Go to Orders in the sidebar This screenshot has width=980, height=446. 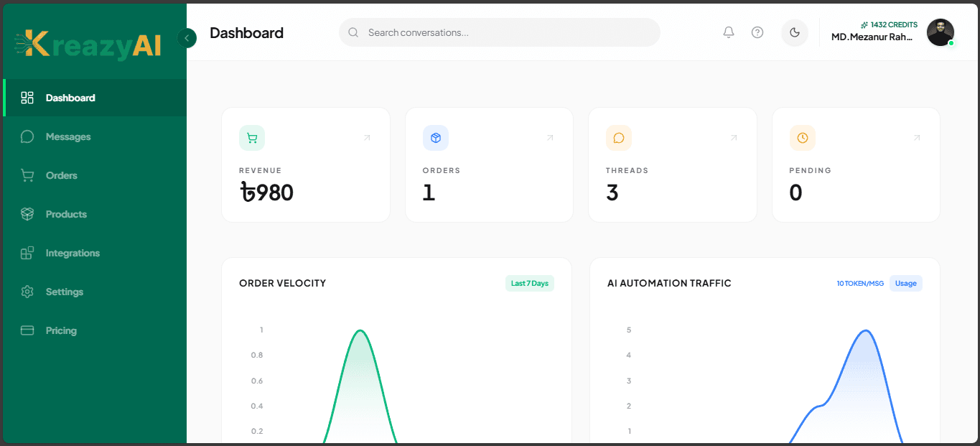pyautogui.click(x=95, y=175)
